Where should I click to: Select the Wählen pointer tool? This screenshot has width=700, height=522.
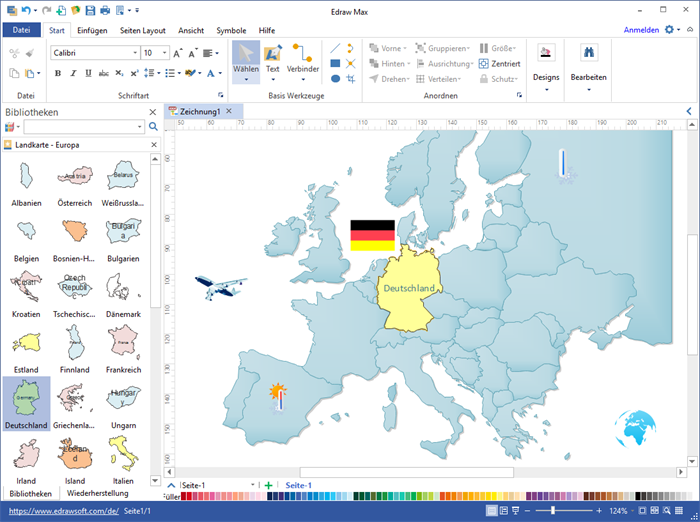click(245, 57)
